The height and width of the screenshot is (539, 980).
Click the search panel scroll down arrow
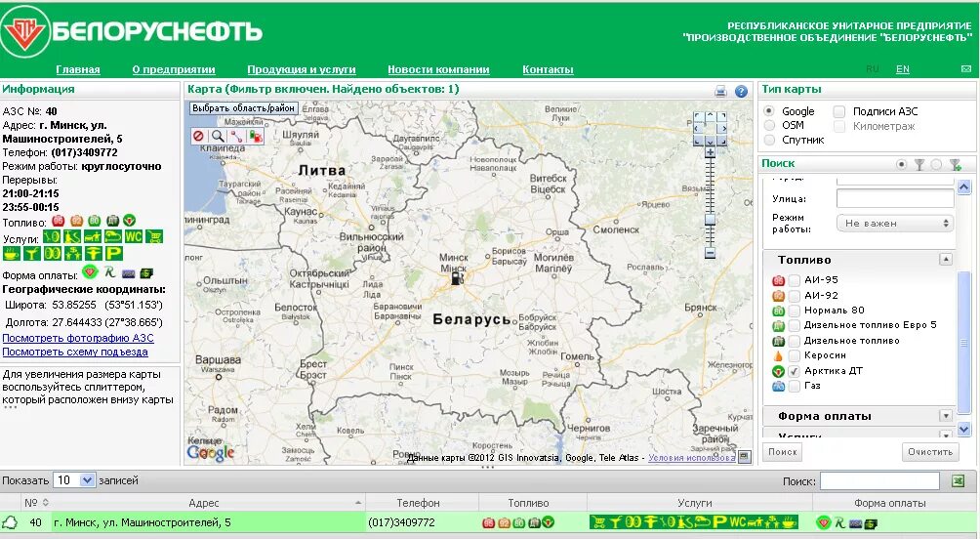(x=963, y=429)
